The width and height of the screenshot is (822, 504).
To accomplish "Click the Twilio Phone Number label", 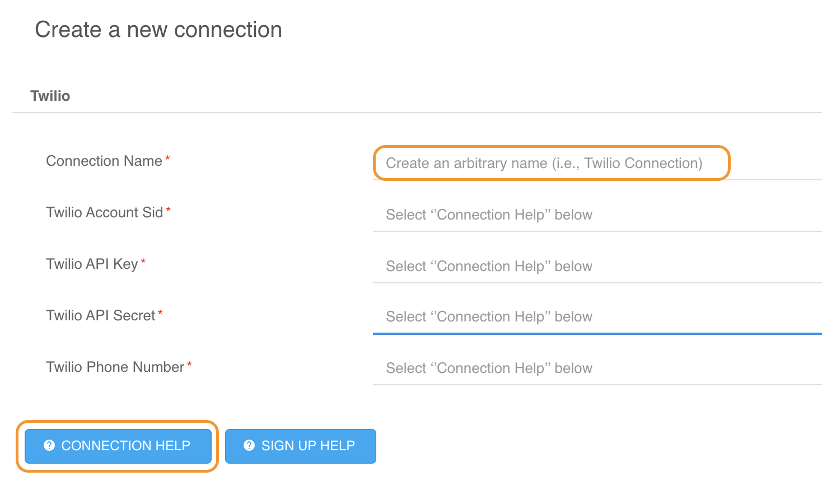I will (115, 367).
